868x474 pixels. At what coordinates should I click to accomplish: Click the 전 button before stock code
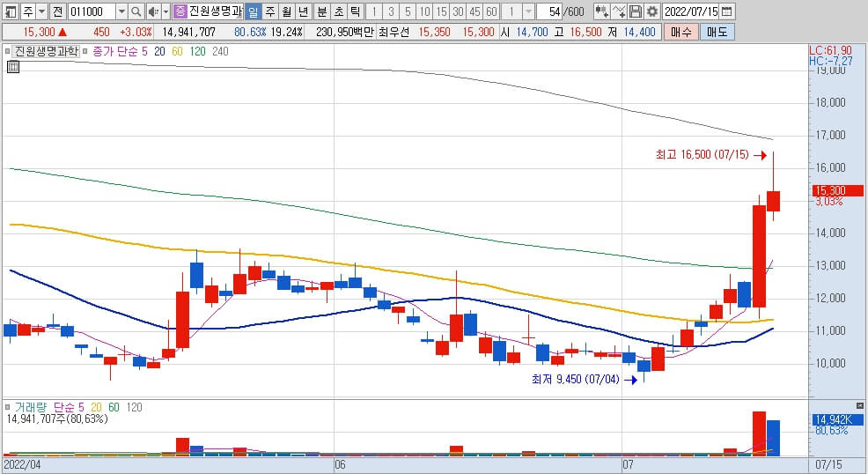[57, 11]
